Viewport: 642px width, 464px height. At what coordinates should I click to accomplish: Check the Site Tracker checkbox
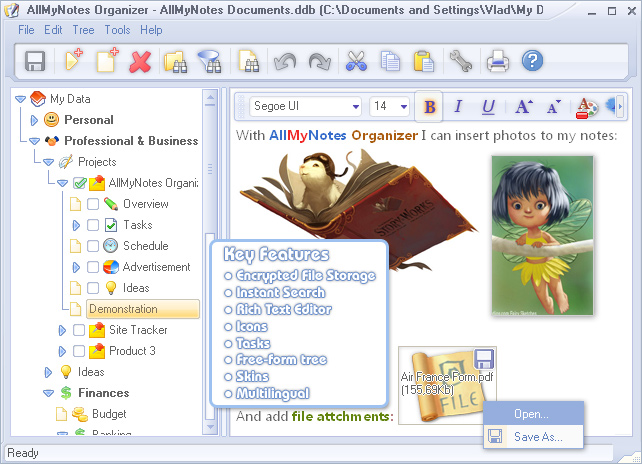[x=79, y=330]
